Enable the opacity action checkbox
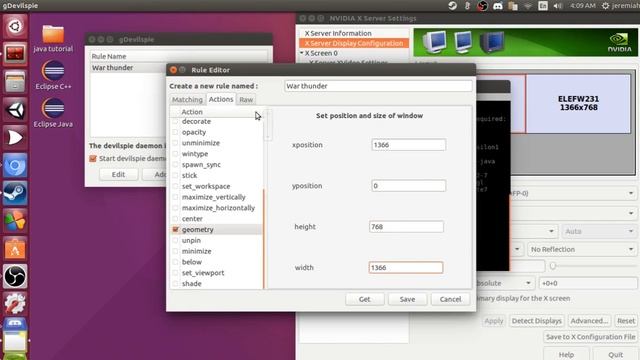Viewport: 640px width, 360px height. [175, 132]
